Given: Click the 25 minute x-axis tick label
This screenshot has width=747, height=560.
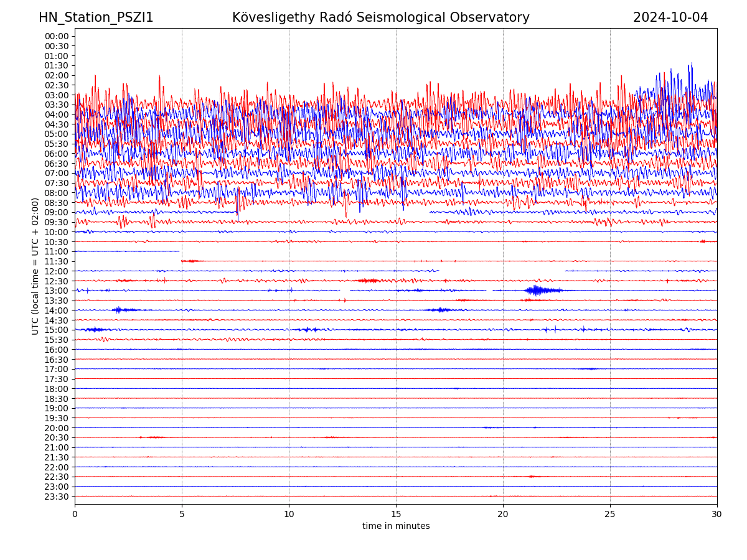Looking at the screenshot, I should point(610,515).
